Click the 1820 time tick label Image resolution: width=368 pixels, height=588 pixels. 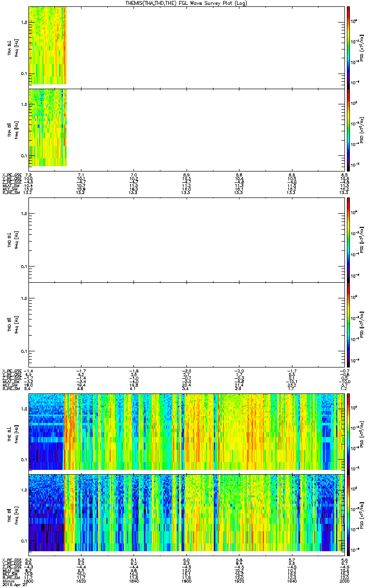[81, 581]
